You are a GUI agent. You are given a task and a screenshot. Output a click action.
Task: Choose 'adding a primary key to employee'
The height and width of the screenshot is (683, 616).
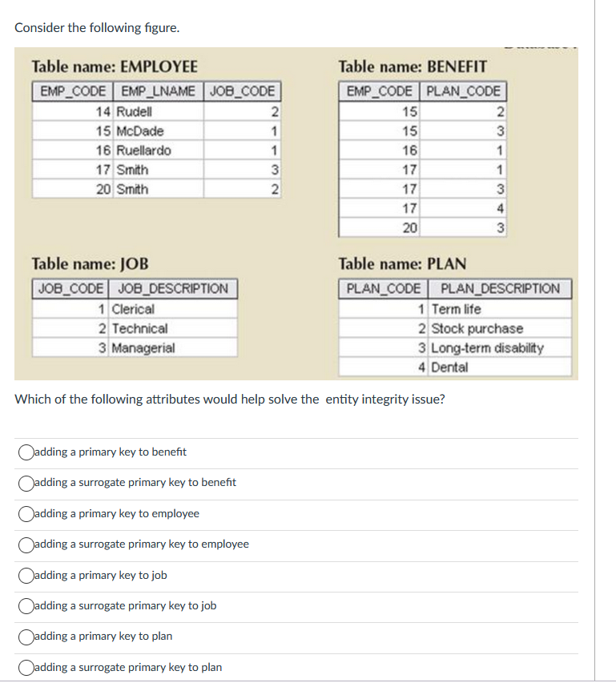25,513
